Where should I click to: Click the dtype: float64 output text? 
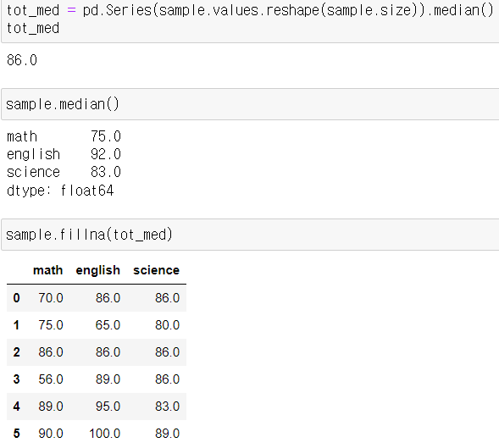[60, 191]
